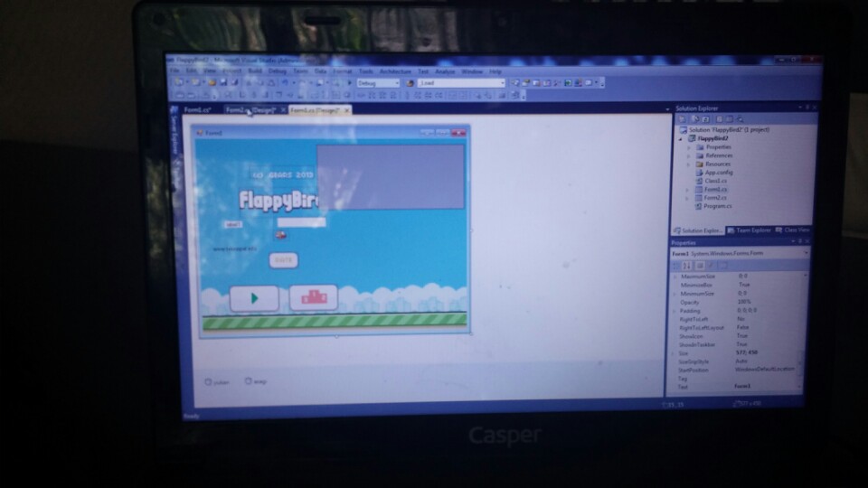Start debugging with the green arrow
This screenshot has height=488, width=868.
point(349,83)
